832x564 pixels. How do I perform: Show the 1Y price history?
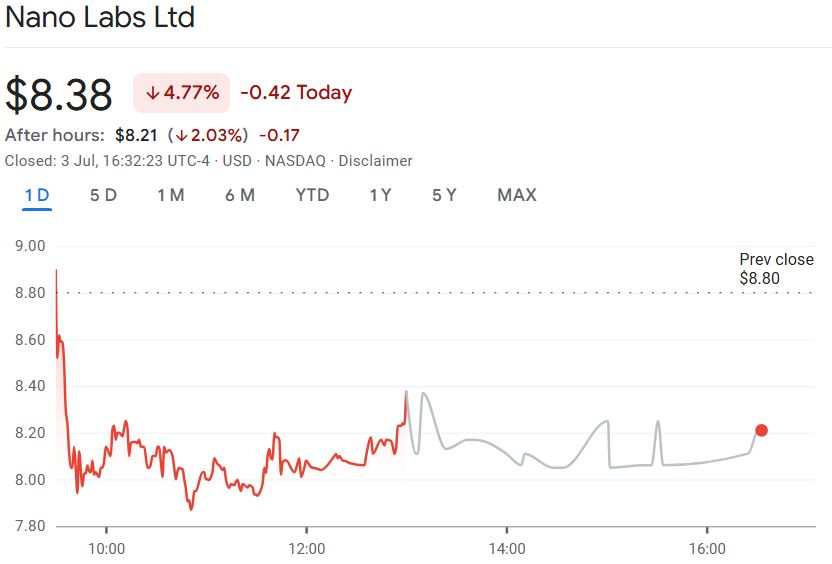tap(380, 195)
